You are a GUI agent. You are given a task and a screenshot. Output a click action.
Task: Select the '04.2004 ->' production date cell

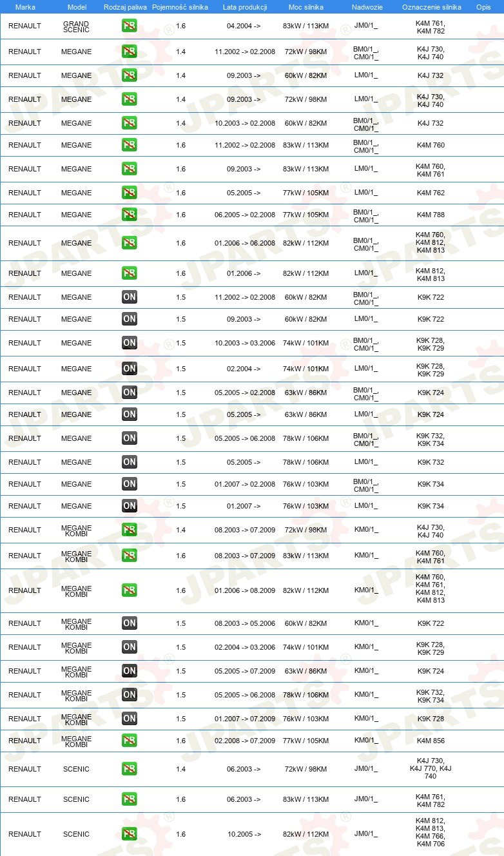244,26
